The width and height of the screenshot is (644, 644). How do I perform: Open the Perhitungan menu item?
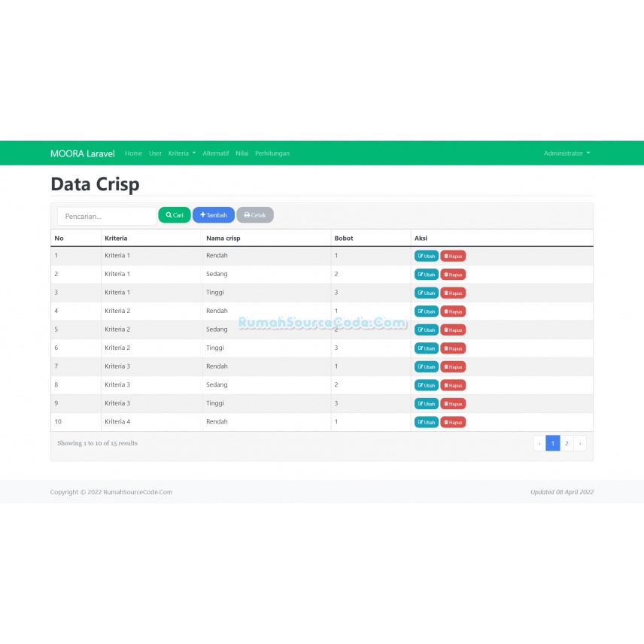tap(272, 153)
